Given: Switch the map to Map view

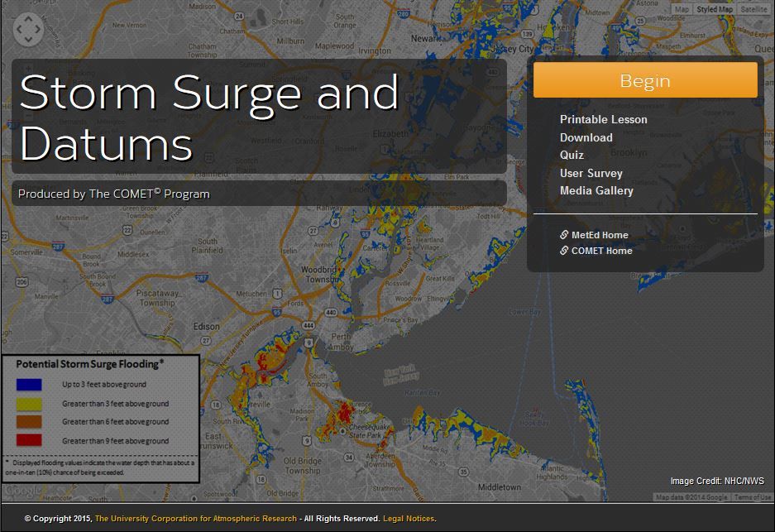Looking at the screenshot, I should pos(682,9).
